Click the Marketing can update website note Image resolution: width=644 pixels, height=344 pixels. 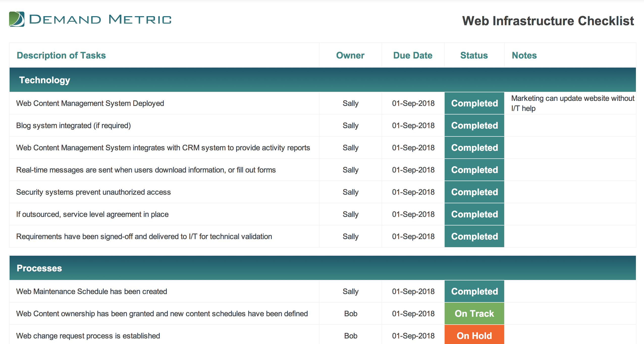[x=572, y=103]
